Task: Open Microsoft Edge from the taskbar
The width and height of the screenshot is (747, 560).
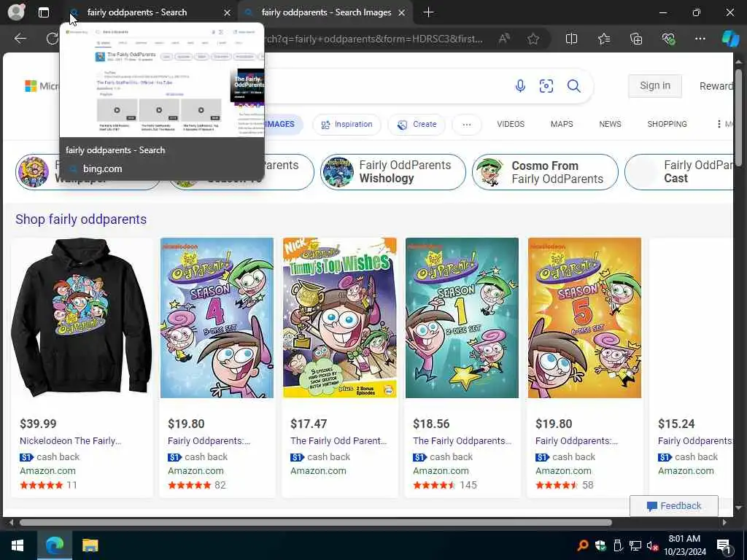Action: [54, 545]
